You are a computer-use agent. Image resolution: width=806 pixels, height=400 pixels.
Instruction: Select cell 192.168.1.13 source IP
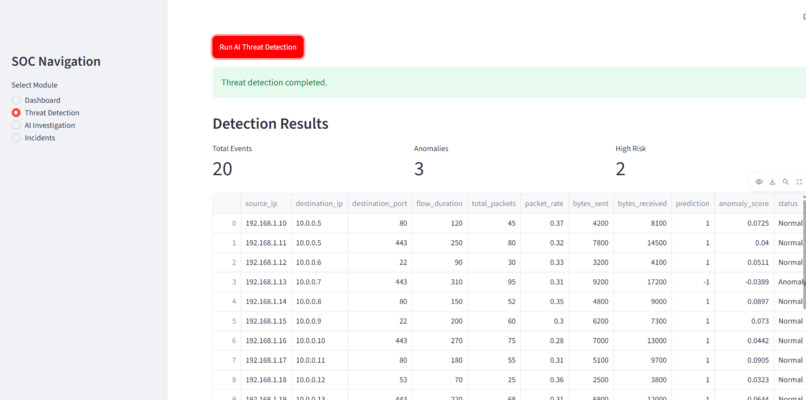[266, 282]
